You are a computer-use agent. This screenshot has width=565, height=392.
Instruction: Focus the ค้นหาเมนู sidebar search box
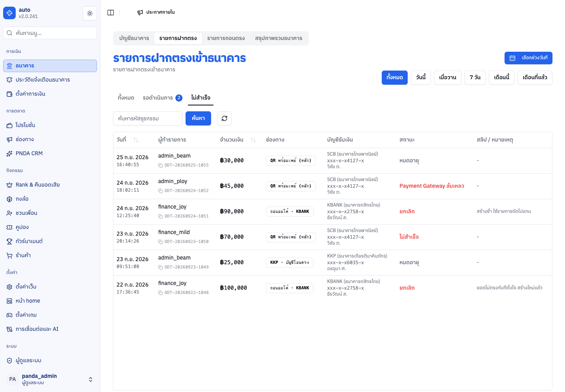(50, 33)
